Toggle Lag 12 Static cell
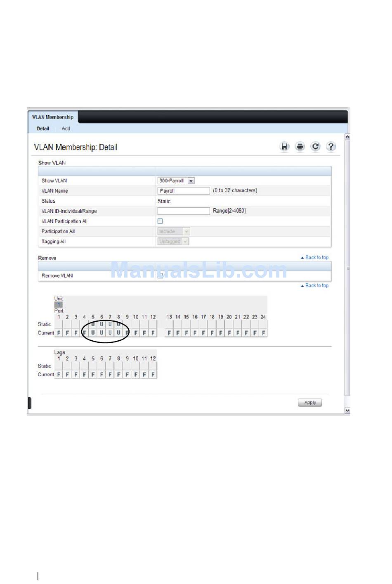 point(153,366)
